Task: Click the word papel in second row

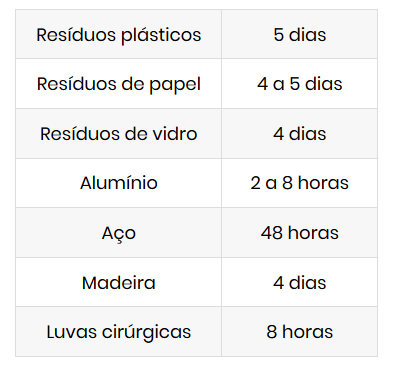Action: pyautogui.click(x=175, y=85)
